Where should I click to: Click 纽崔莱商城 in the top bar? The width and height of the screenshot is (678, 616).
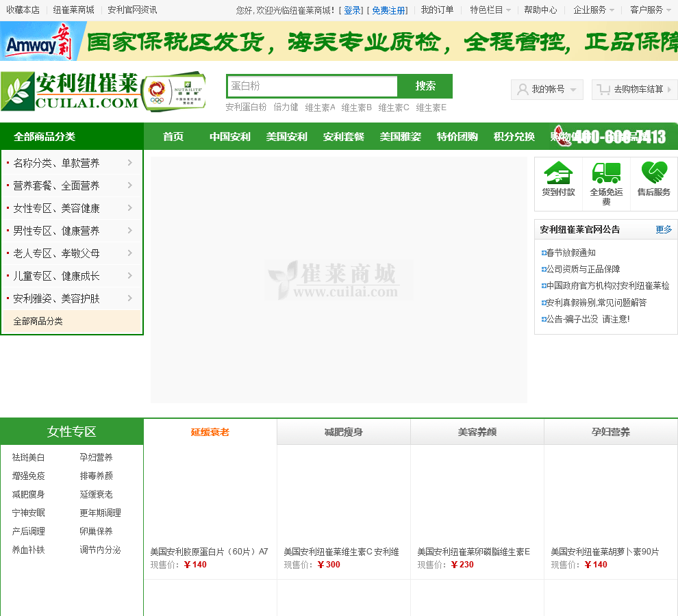[x=73, y=10]
